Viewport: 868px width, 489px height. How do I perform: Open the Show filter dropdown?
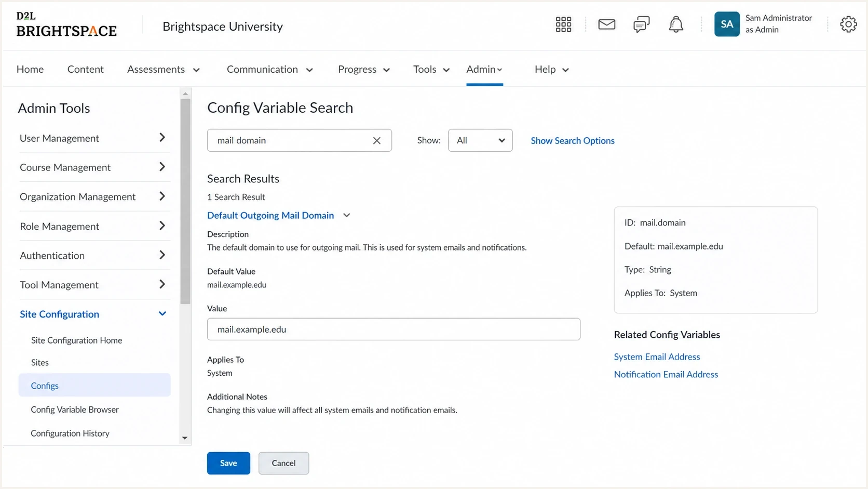480,140
